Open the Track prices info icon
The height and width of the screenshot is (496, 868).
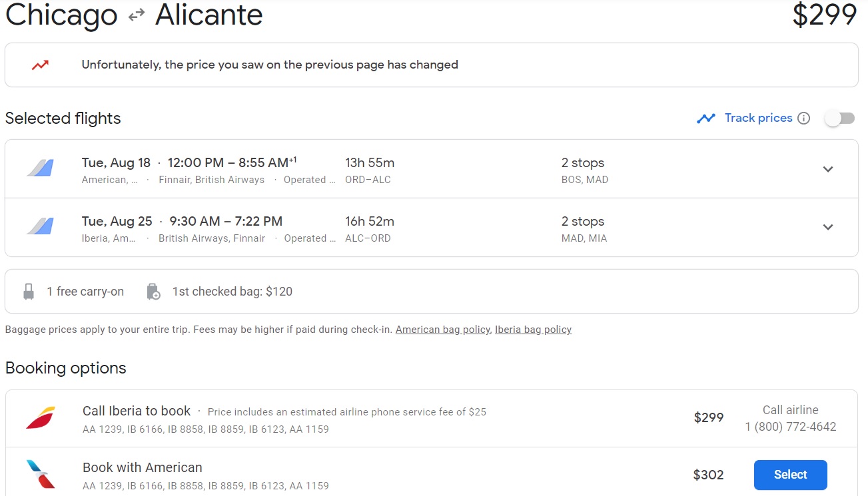[804, 119]
